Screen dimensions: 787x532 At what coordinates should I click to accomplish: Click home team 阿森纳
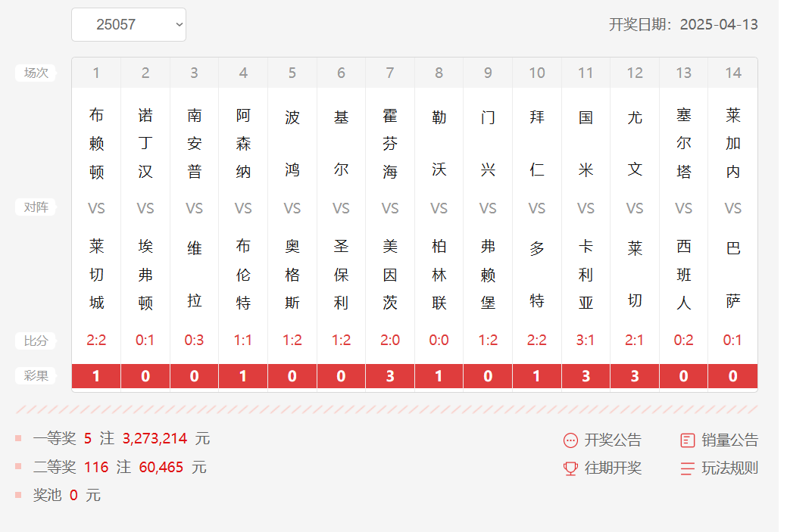(243, 144)
